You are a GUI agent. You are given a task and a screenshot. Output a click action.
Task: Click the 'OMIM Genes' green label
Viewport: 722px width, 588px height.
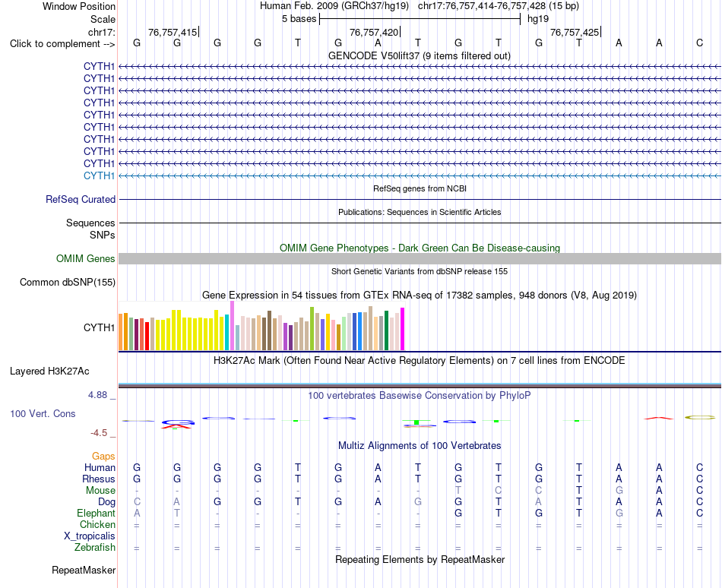point(86,258)
